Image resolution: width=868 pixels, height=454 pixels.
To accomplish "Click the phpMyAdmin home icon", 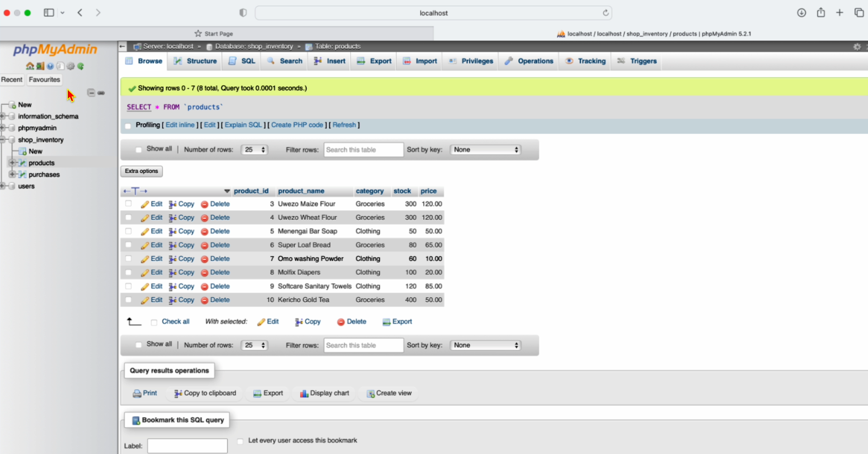I will click(x=30, y=66).
